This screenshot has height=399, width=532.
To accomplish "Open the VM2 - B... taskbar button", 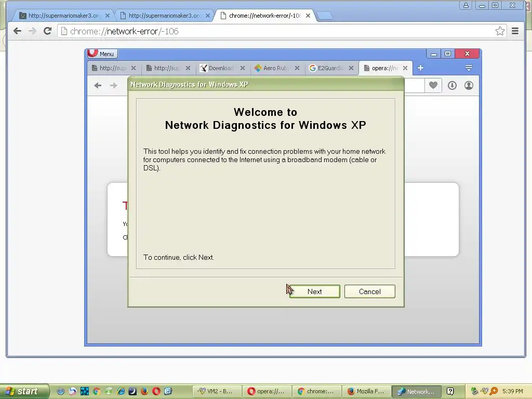I will 217,392.
